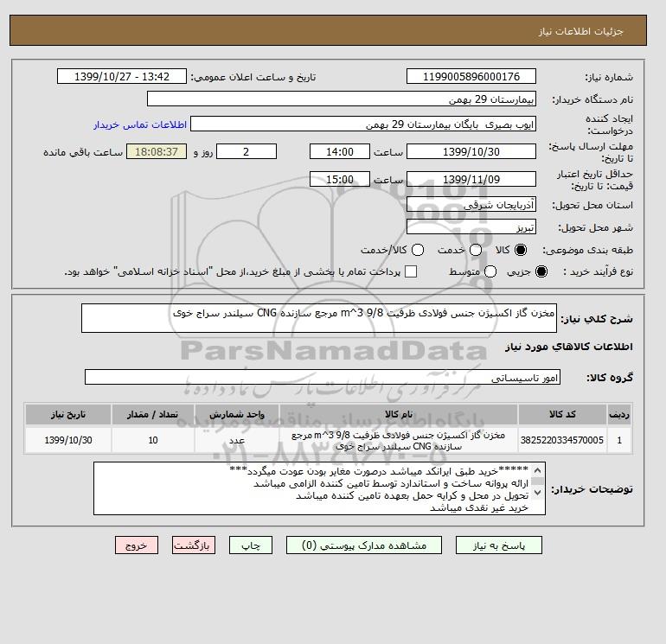Click the deadline time field 14:00

pos(340,151)
